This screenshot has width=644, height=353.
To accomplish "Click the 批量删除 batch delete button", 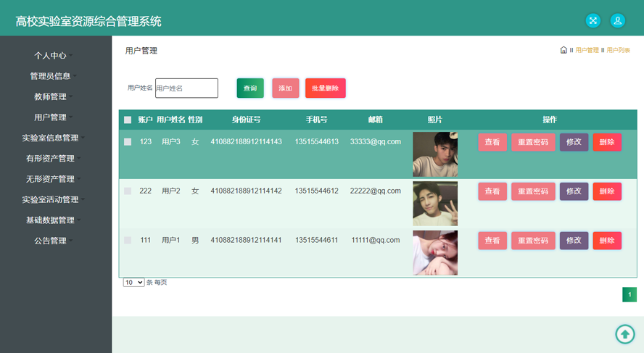I will pos(325,88).
